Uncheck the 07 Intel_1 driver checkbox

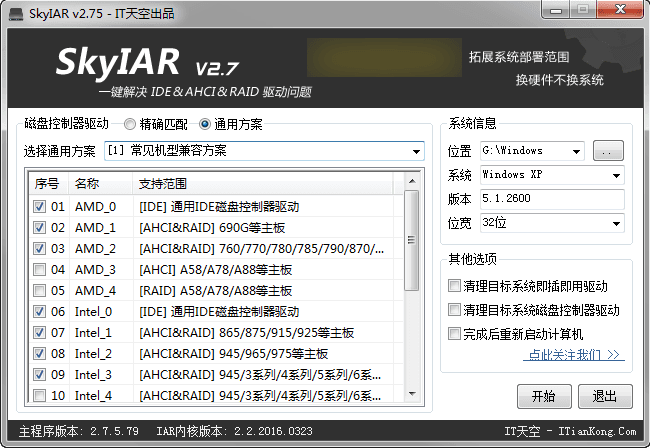pyautogui.click(x=39, y=333)
